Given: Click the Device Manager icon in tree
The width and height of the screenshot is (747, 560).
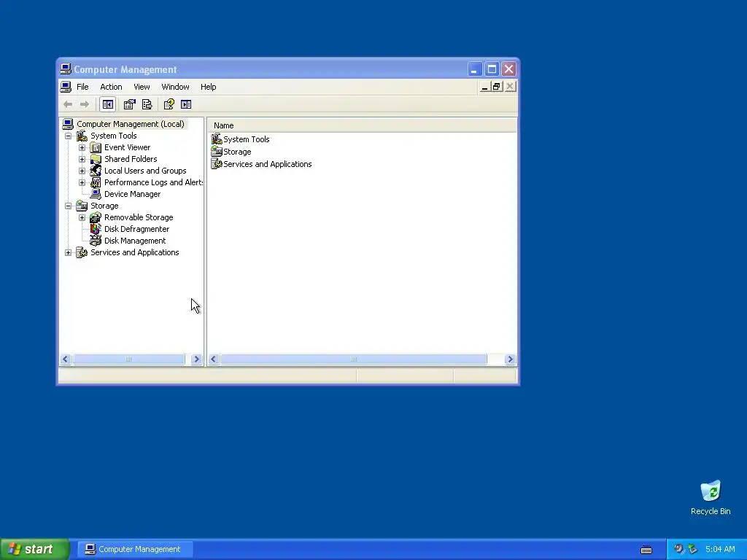Looking at the screenshot, I should pyautogui.click(x=96, y=194).
